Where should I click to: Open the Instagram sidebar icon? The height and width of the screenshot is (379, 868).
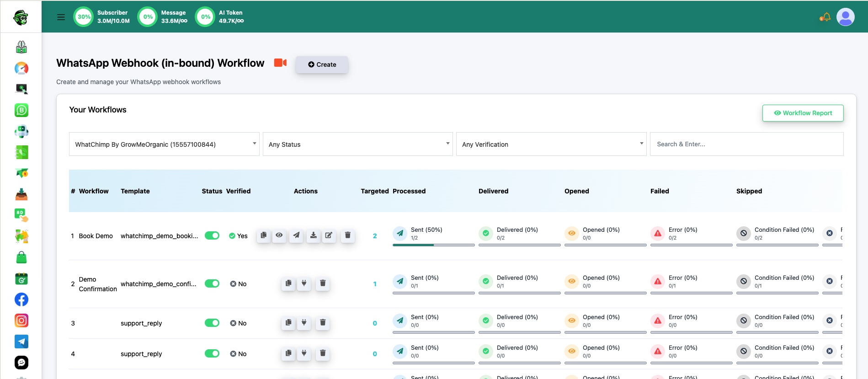click(x=21, y=320)
